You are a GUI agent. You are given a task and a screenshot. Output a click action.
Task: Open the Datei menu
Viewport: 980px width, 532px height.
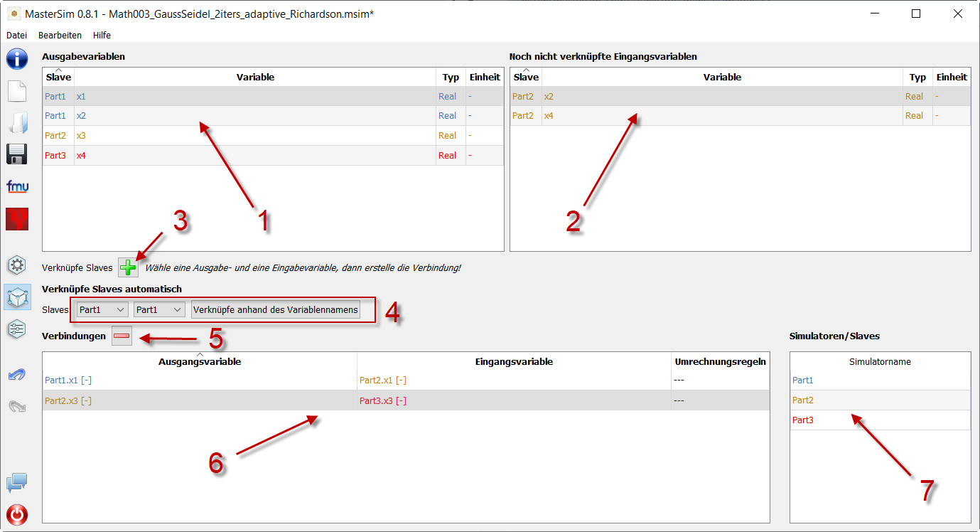[x=16, y=35]
